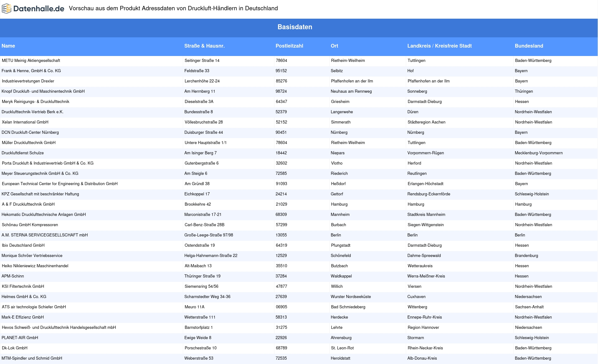Select address Scharnstedter Weg 34-36
Screen dimensions: 598x364
[207, 297]
